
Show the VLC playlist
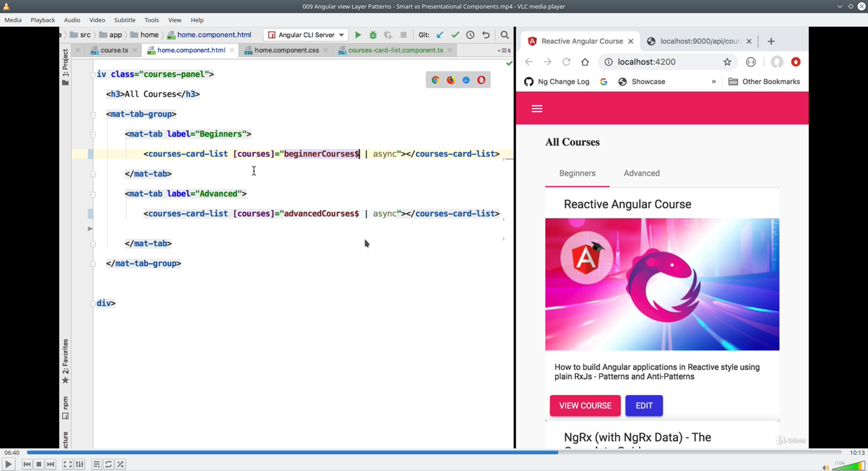(96, 464)
